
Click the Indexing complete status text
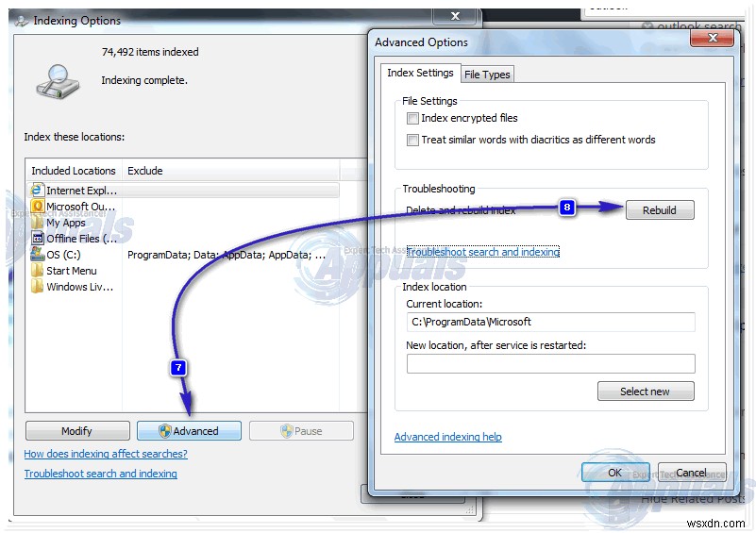144,80
